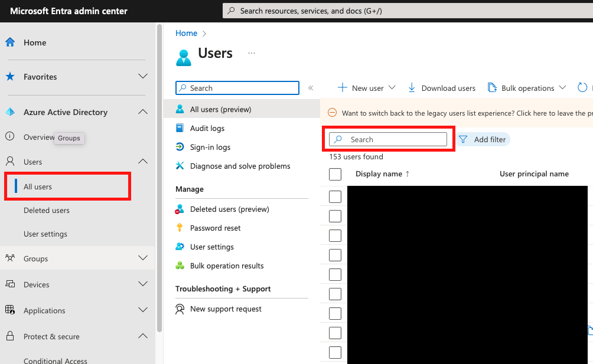Click the Bulk operations document icon

point(492,87)
